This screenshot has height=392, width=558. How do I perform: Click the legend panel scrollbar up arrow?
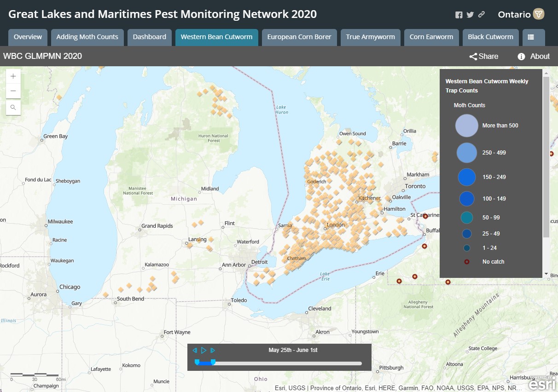pyautogui.click(x=546, y=72)
